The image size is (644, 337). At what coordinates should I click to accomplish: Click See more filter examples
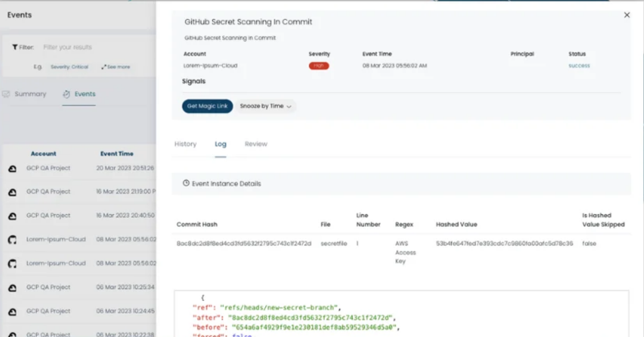click(x=116, y=67)
